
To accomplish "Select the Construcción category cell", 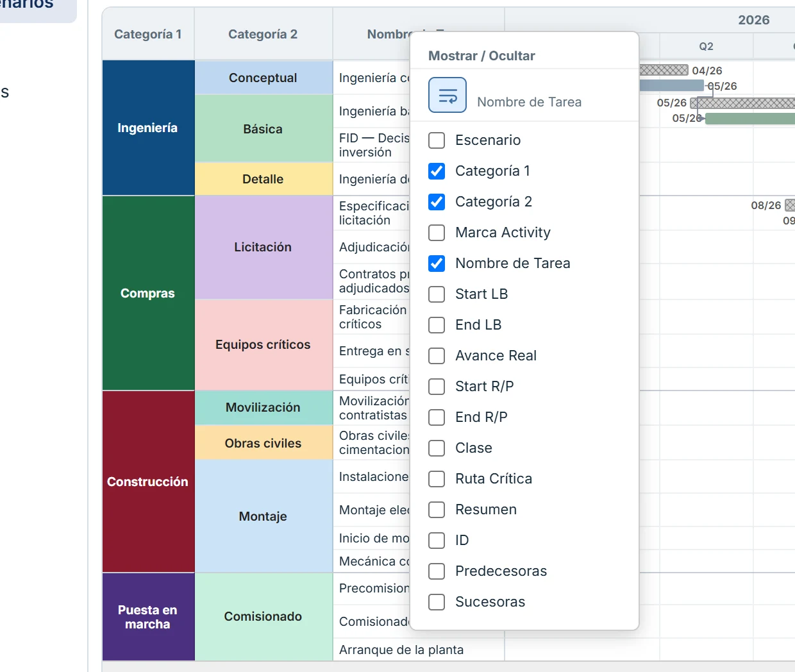I will (x=148, y=482).
